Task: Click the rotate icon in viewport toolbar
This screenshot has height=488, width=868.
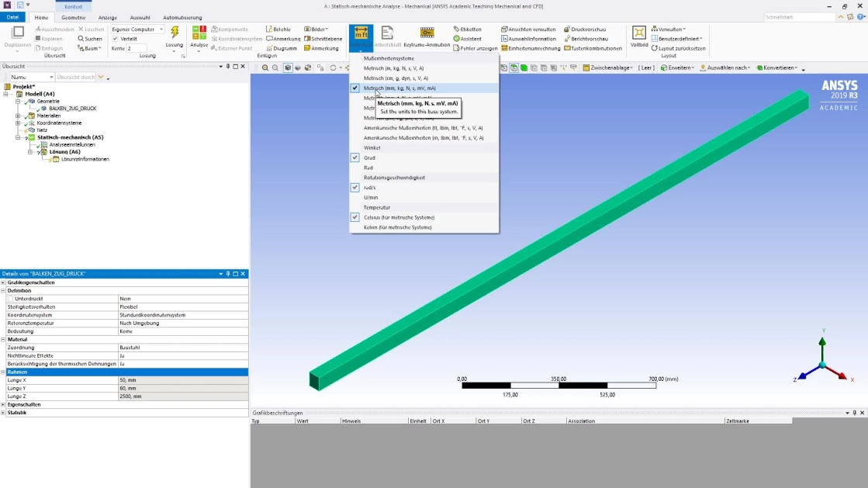Action: (x=333, y=67)
